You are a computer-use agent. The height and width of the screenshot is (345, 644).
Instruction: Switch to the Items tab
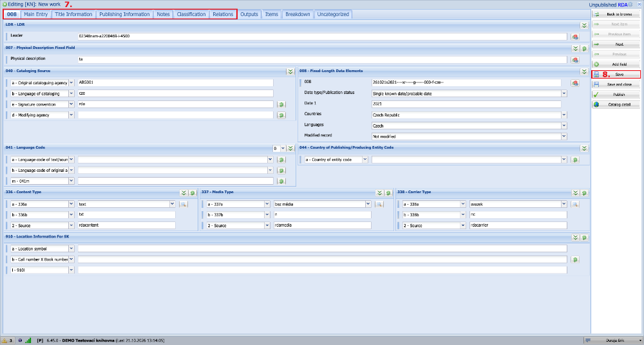(272, 14)
